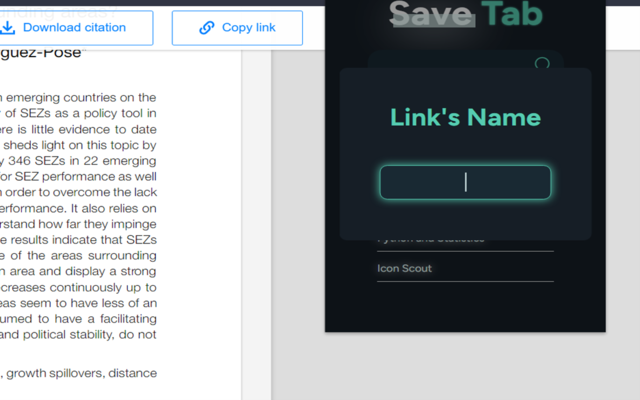Image resolution: width=640 pixels, height=400 pixels.
Task: Click the text line containing "346 SEZs in 22 emerging"
Action: coord(78,161)
